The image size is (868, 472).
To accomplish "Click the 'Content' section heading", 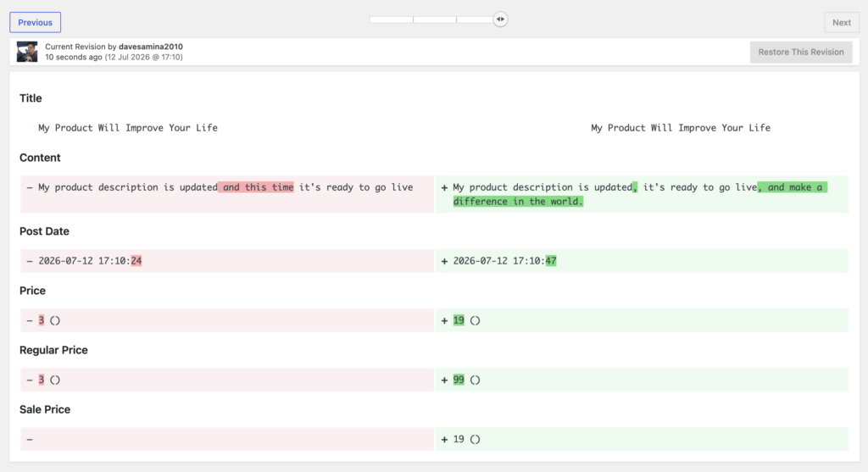I will tap(40, 158).
